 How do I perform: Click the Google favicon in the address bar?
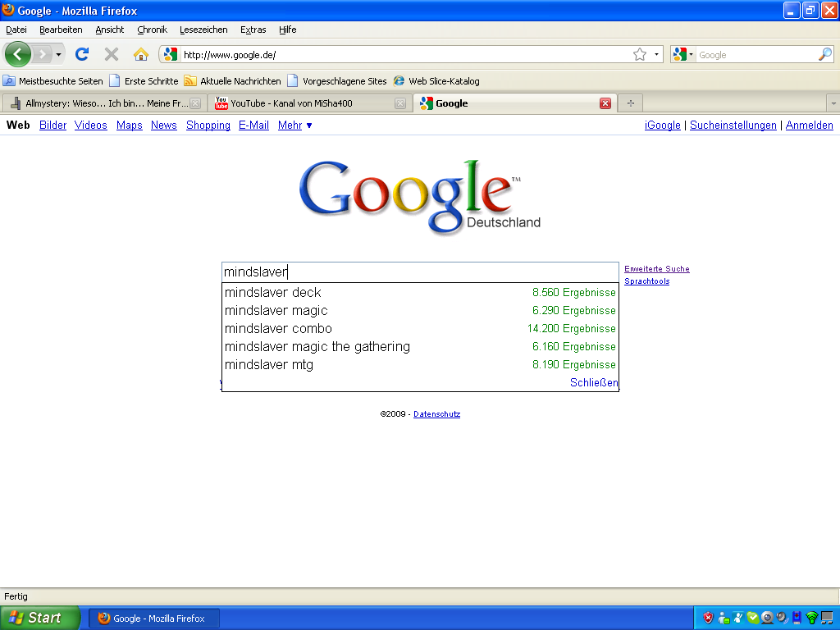pyautogui.click(x=171, y=54)
